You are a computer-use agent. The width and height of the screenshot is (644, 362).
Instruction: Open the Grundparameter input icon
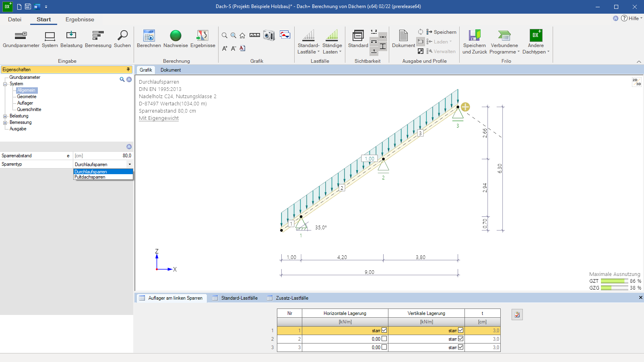click(x=21, y=35)
